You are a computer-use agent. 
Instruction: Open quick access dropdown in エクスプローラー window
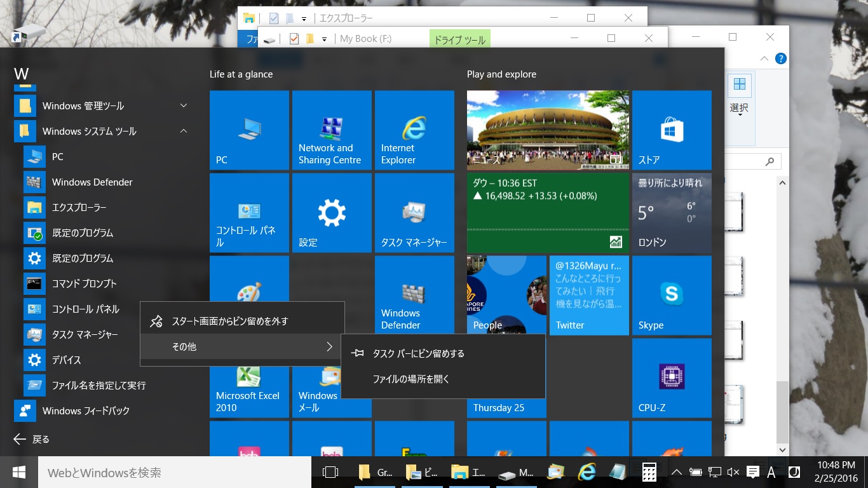[304, 19]
